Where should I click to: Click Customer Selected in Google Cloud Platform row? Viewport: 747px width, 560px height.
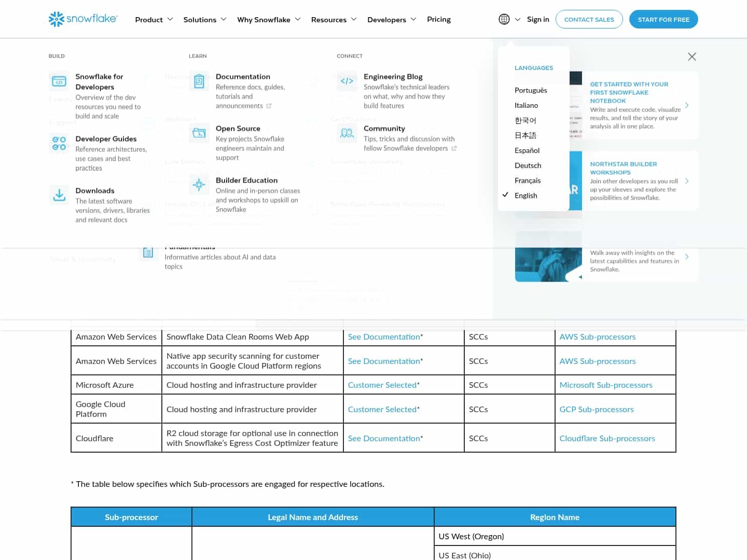click(x=382, y=410)
